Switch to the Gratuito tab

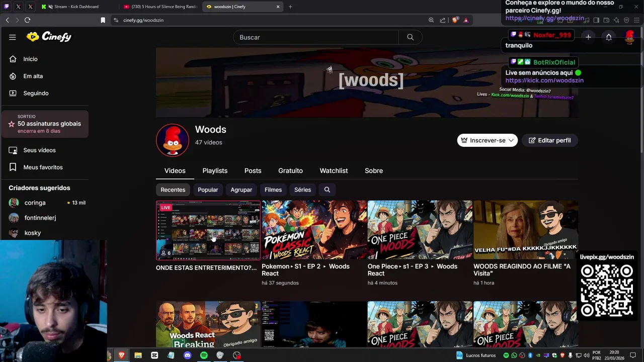[x=290, y=171]
